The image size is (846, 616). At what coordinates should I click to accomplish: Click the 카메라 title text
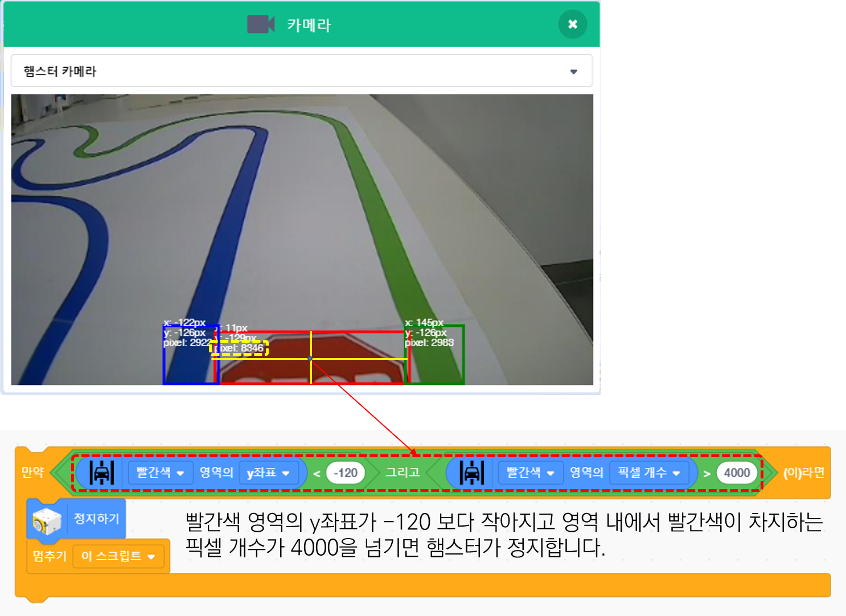[309, 25]
